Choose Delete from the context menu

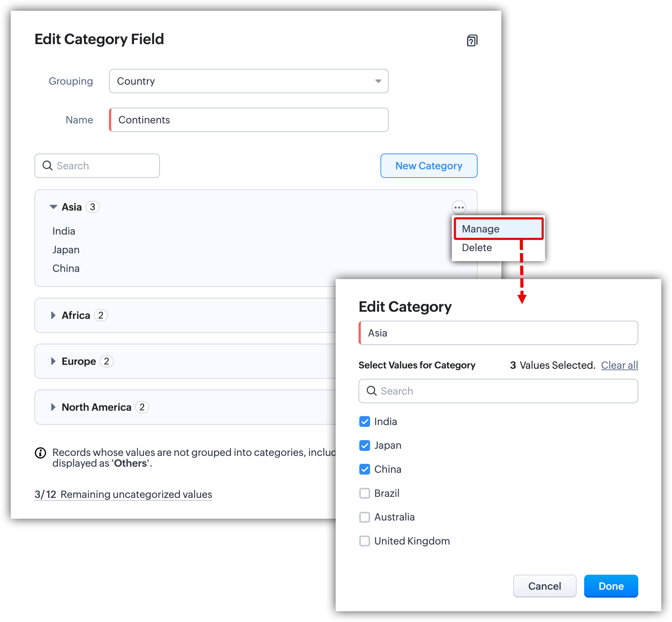point(477,248)
